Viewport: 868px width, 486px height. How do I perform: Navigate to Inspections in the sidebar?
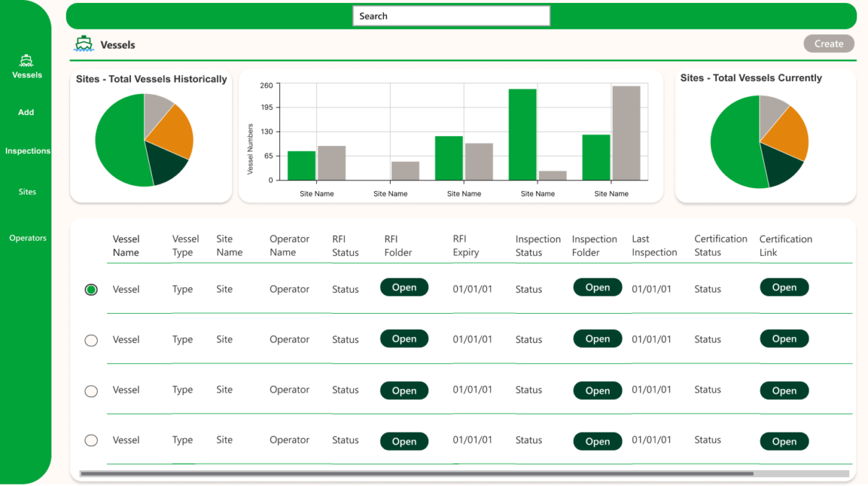coord(27,150)
